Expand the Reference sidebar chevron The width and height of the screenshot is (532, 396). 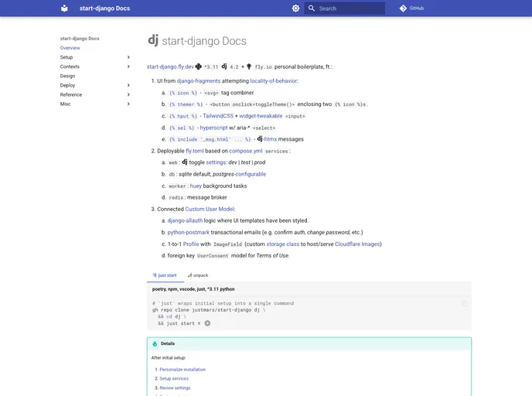click(128, 94)
